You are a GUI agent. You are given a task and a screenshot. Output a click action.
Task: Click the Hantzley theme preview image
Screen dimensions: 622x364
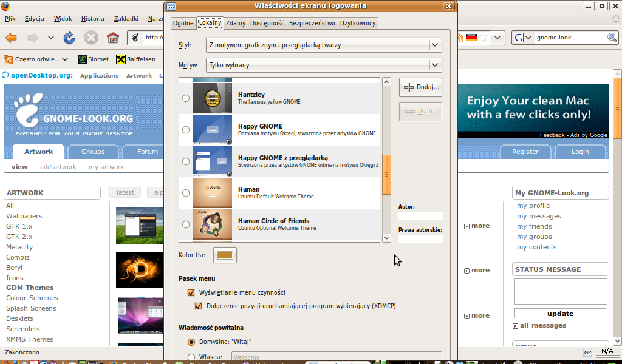213,98
